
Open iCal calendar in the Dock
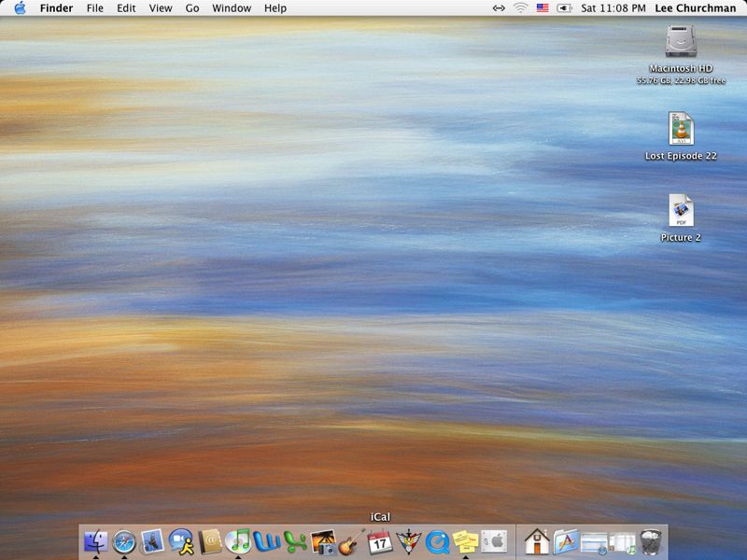click(x=379, y=541)
